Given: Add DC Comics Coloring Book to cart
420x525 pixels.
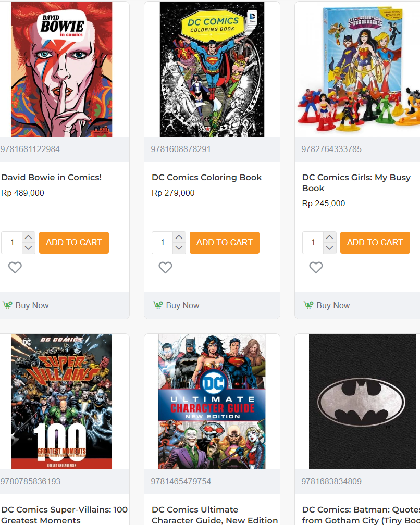Looking at the screenshot, I should pos(224,243).
